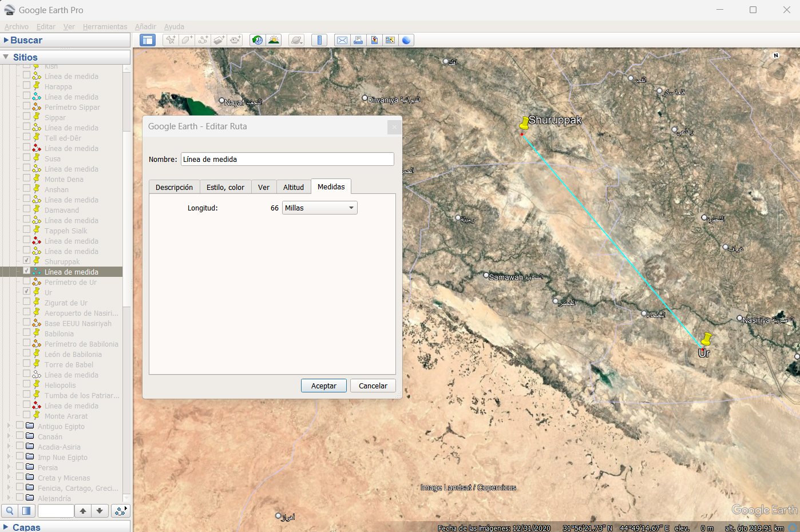The width and height of the screenshot is (800, 532).
Task: Toggle sunlight across the landscape icon
Action: coord(274,40)
